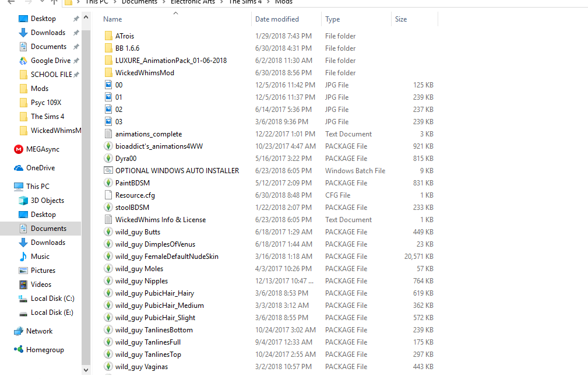Click the Windows Batch File type cell
The width and height of the screenshot is (588, 379).
[x=355, y=171]
